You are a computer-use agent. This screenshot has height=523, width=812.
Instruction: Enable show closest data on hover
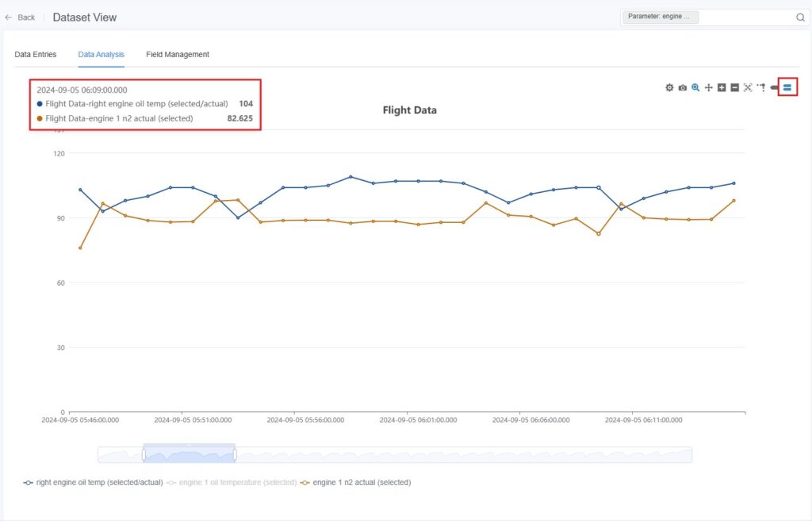[774, 87]
